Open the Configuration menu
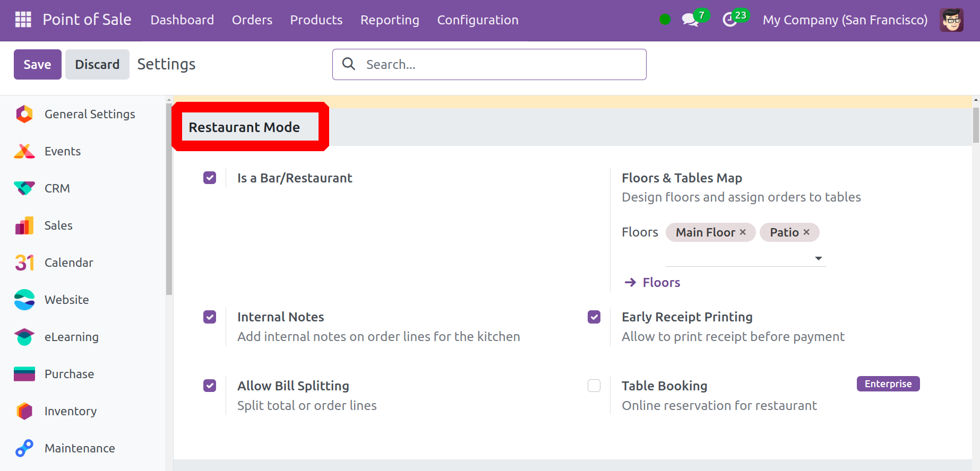The width and height of the screenshot is (980, 471). [478, 20]
